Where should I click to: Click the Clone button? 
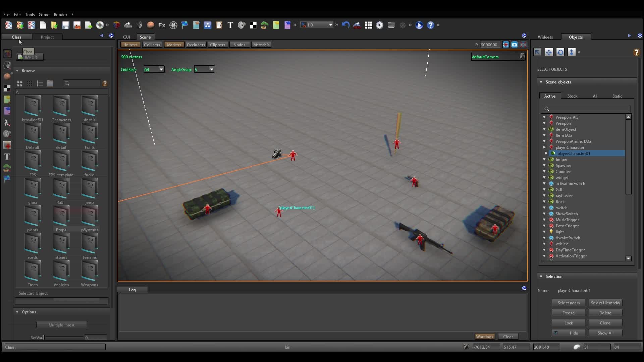click(605, 323)
